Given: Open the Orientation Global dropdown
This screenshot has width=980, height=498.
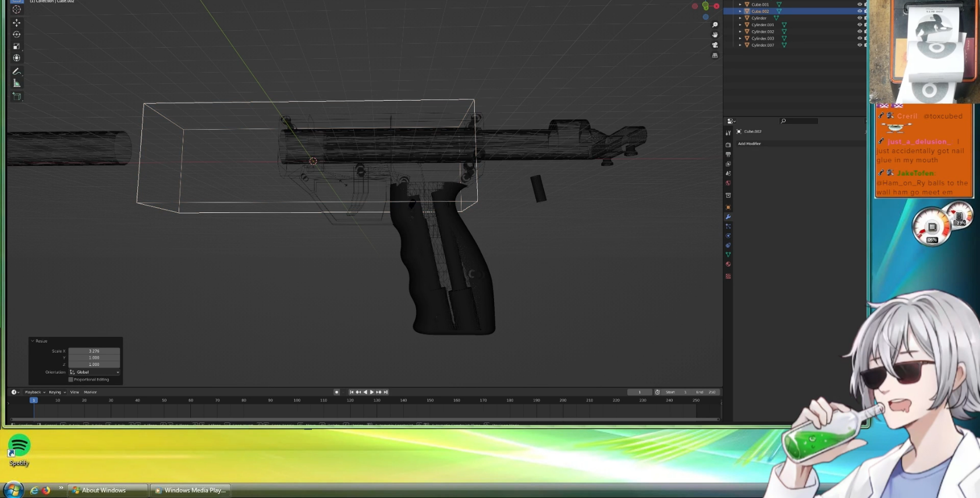Looking at the screenshot, I should (x=94, y=372).
